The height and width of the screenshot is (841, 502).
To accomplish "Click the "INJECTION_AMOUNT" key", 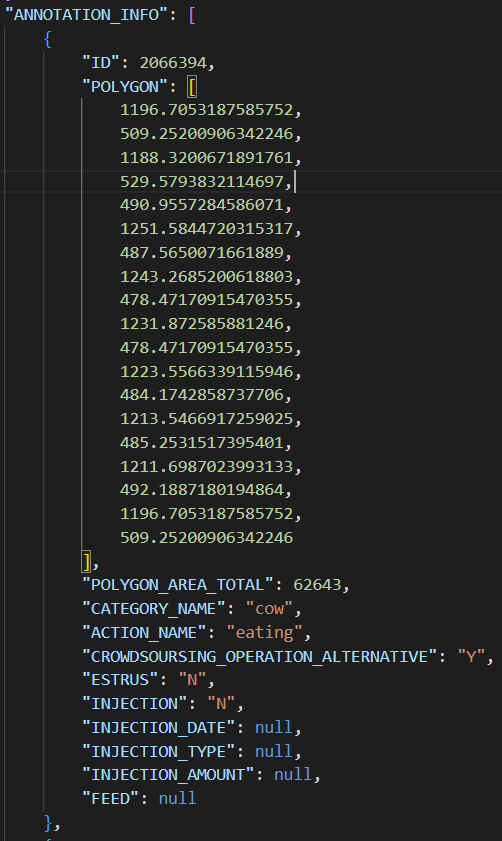I will pos(168,774).
